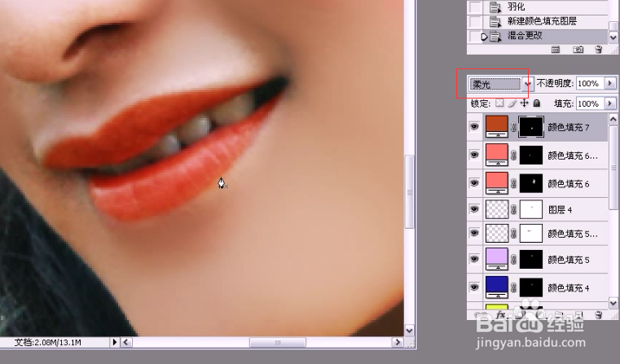
Task: Click the canvas scroll right arrow
Action: tap(398, 342)
